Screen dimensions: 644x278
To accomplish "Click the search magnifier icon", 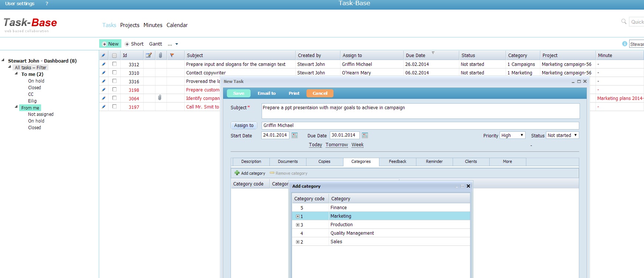I will (x=624, y=21).
